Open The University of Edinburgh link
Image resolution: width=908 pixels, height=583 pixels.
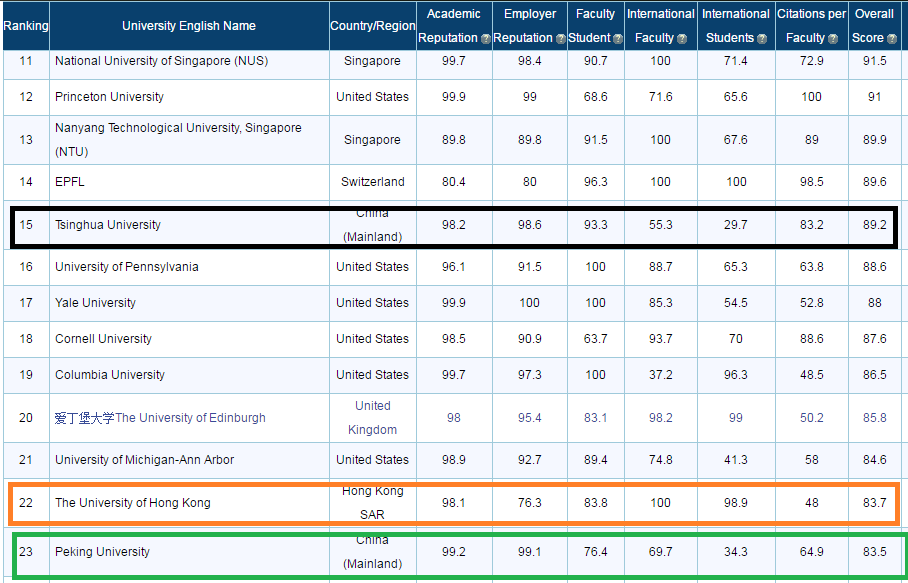click(160, 418)
